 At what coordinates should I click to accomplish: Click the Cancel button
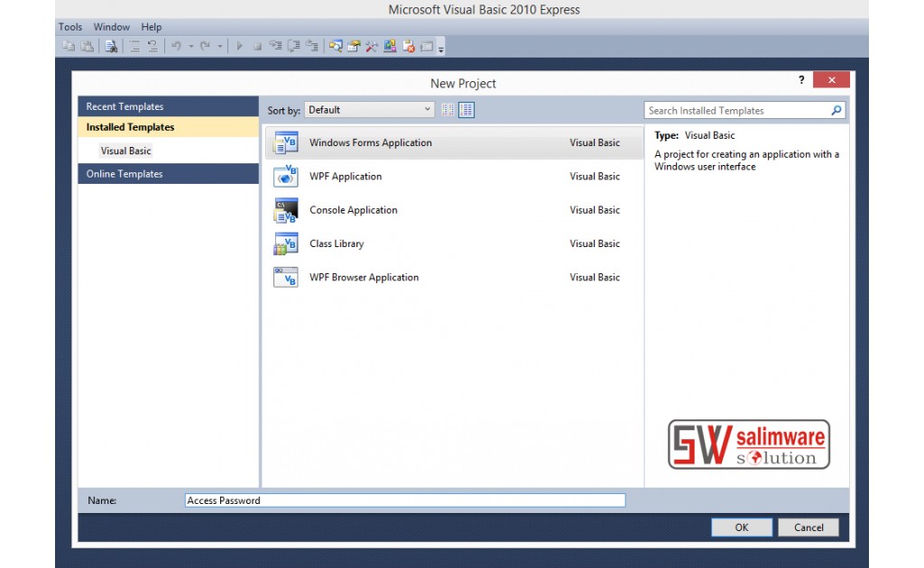click(808, 527)
